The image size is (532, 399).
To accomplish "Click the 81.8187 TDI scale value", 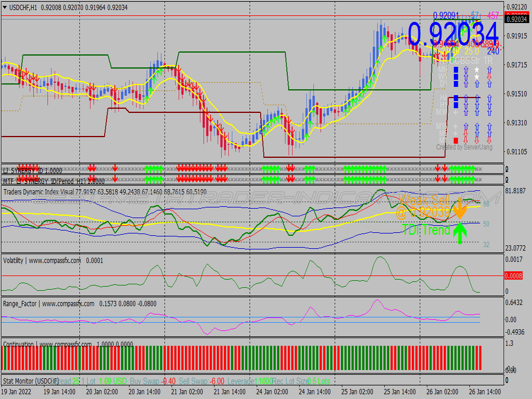I will 515,191.
